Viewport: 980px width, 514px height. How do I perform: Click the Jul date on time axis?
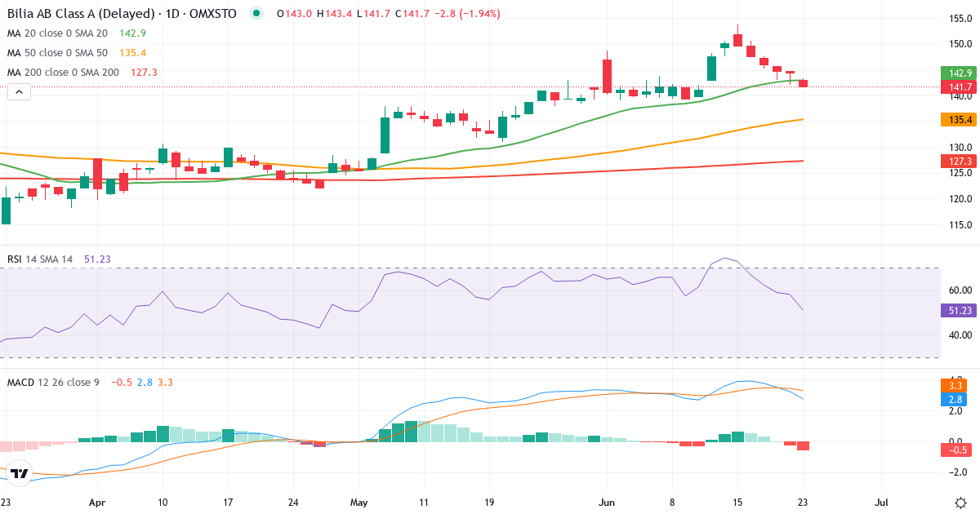(x=882, y=503)
